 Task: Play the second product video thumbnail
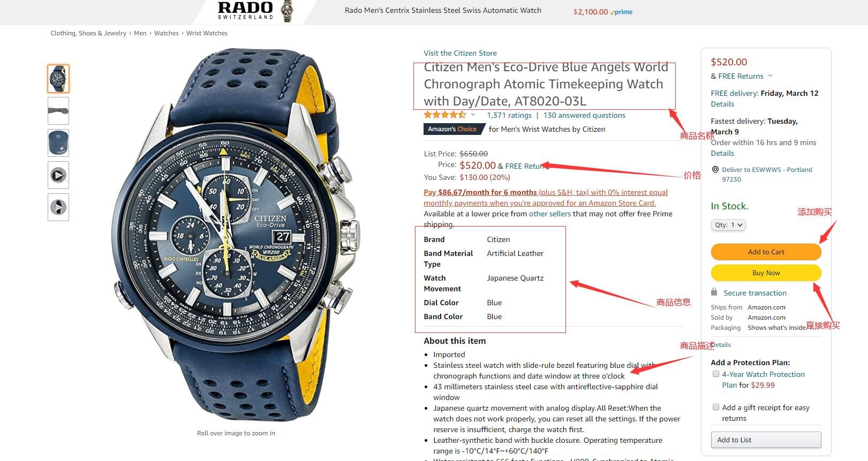click(x=58, y=207)
